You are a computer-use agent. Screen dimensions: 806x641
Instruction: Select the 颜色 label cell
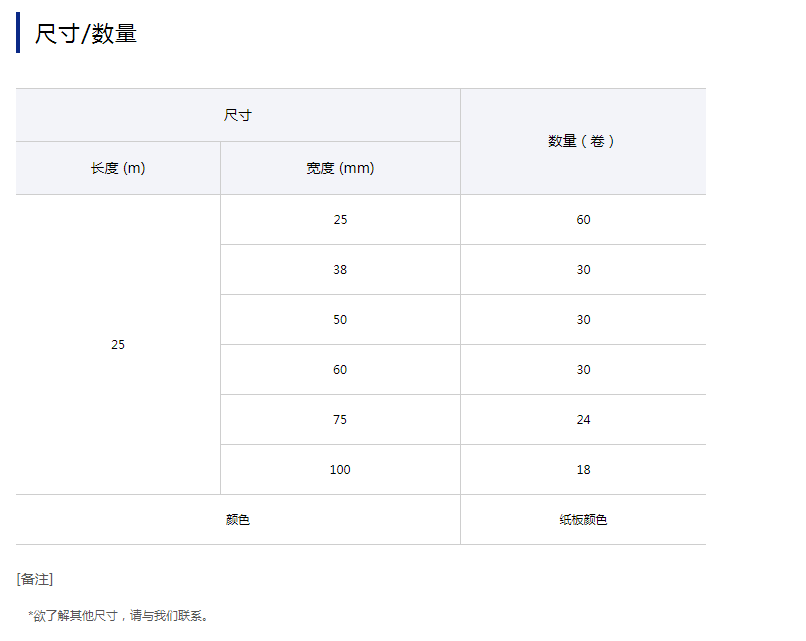click(238, 520)
